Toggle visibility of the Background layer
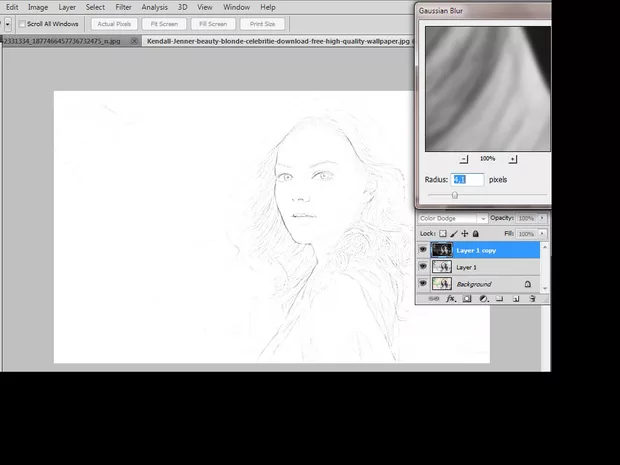Viewport: 620px width, 465px height. (x=423, y=284)
